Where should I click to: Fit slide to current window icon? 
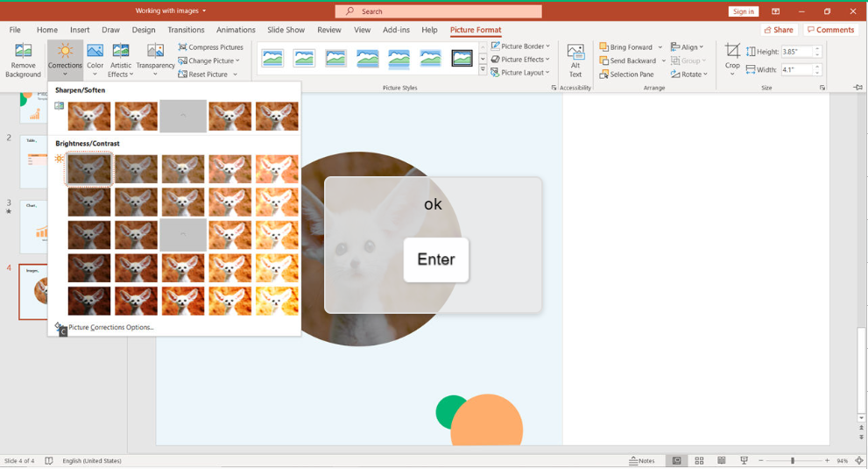click(x=859, y=461)
